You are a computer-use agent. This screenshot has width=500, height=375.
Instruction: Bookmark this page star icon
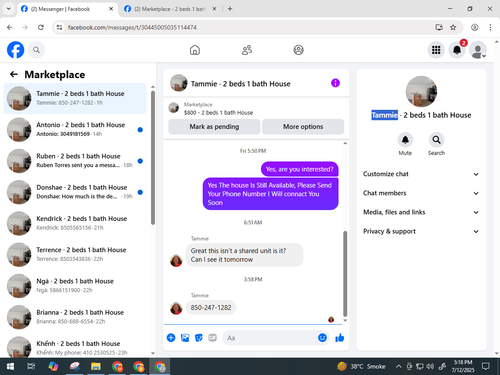[x=453, y=27]
